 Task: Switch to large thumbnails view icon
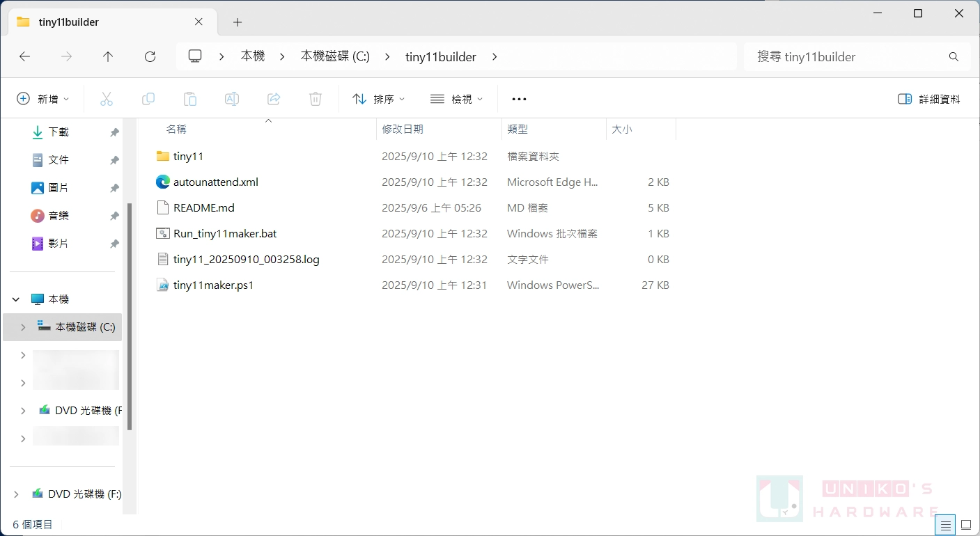point(966,524)
